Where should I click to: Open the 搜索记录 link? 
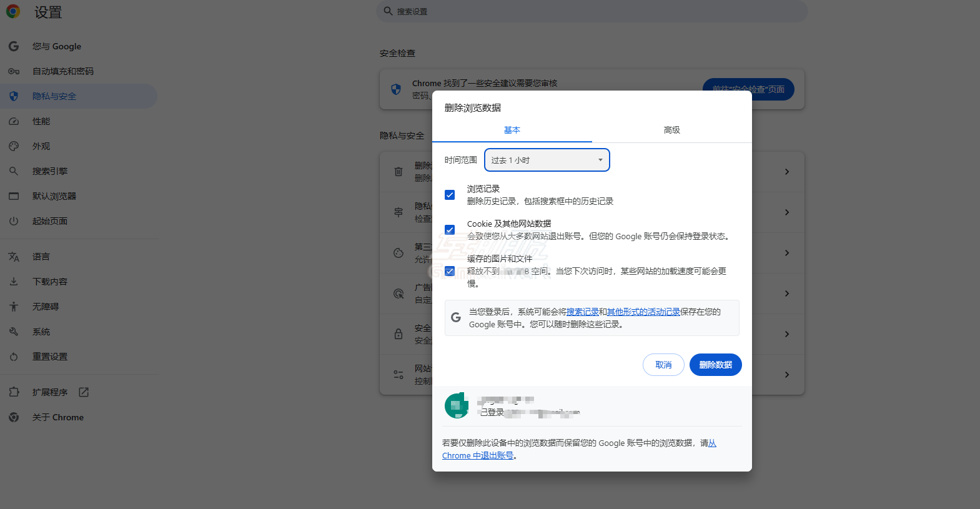(x=583, y=312)
